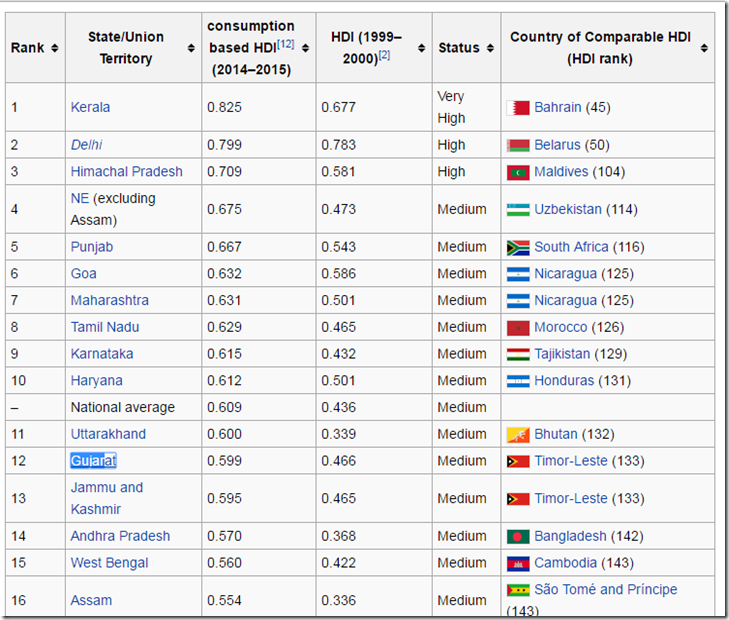Open the Haryana link
Image resolution: width=729 pixels, height=620 pixels.
point(97,381)
